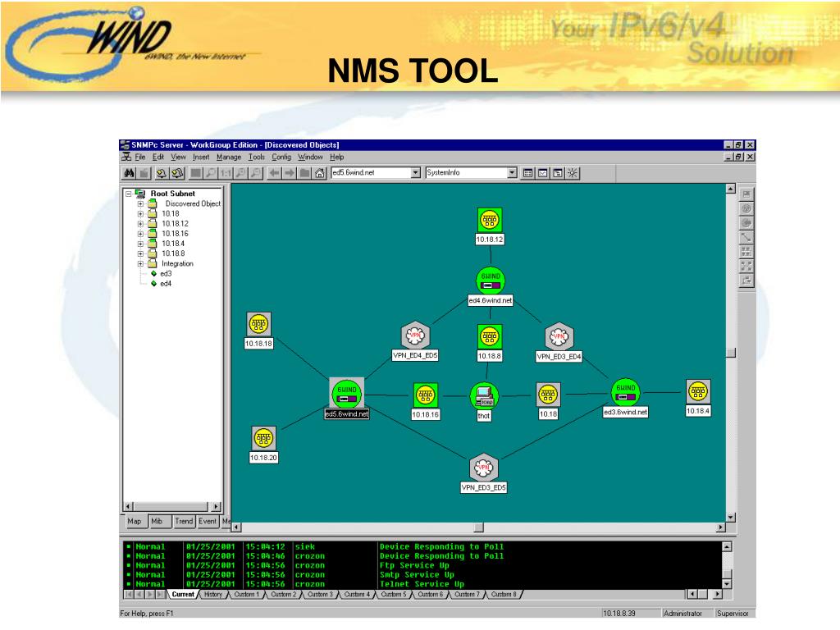Image resolution: width=840 pixels, height=630 pixels.
Task: Click the map horizontal scrollbar thumb
Action: pyautogui.click(x=479, y=527)
